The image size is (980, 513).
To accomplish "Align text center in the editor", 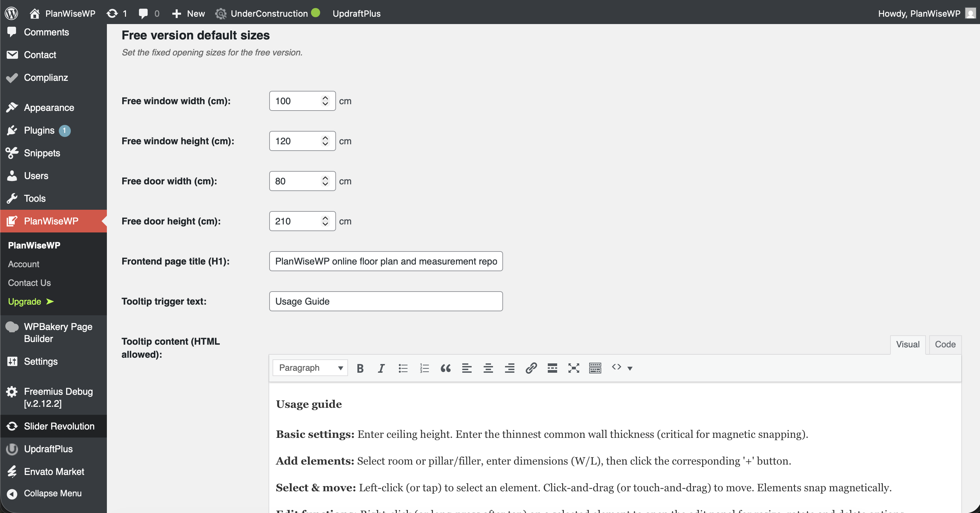I will pyautogui.click(x=488, y=368).
